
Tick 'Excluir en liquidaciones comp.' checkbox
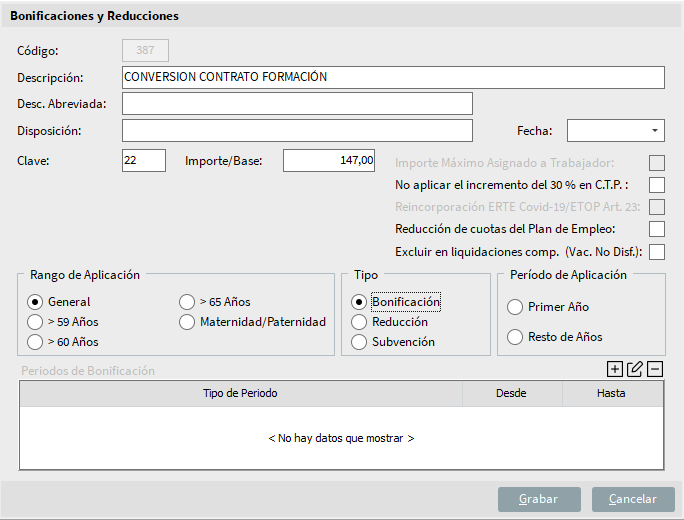coord(657,252)
